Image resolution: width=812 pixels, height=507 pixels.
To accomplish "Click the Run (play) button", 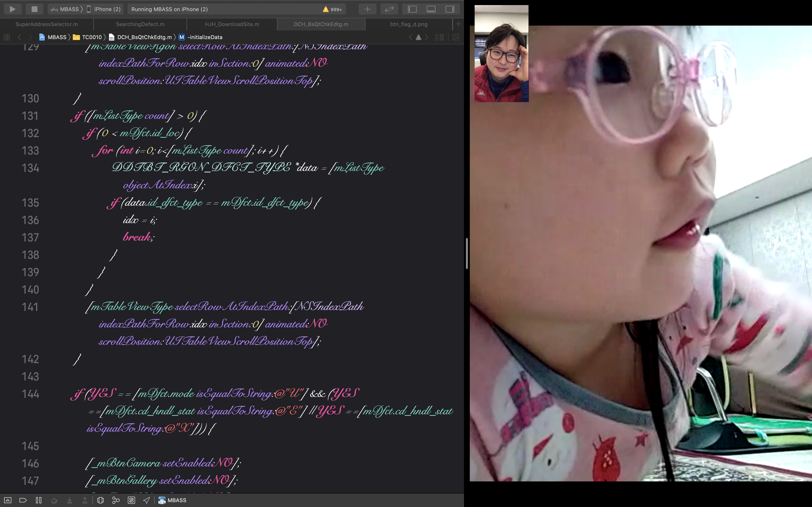I will click(x=12, y=9).
